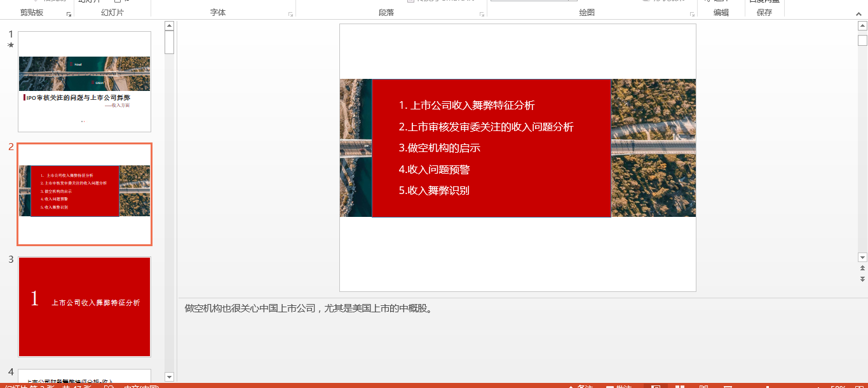The width and height of the screenshot is (868, 388).
Task: Click the speaker notes text about 做空机构
Action: (308, 308)
